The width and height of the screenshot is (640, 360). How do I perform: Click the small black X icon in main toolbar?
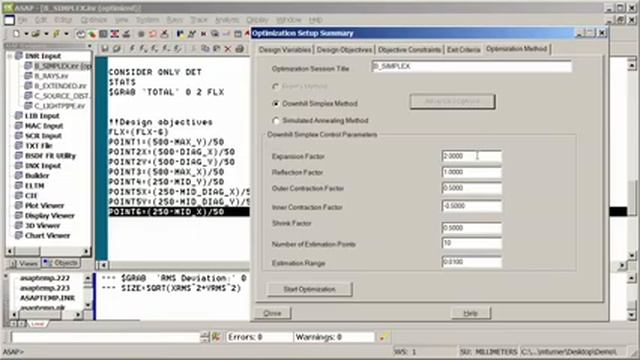click(203, 34)
